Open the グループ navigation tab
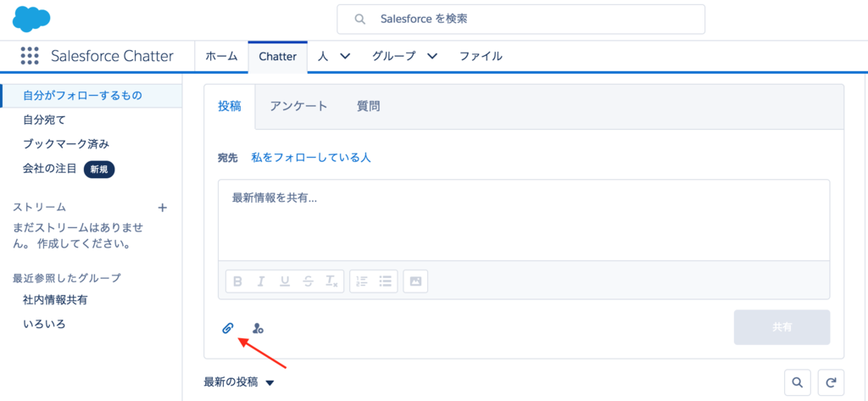The width and height of the screenshot is (868, 401). point(393,56)
